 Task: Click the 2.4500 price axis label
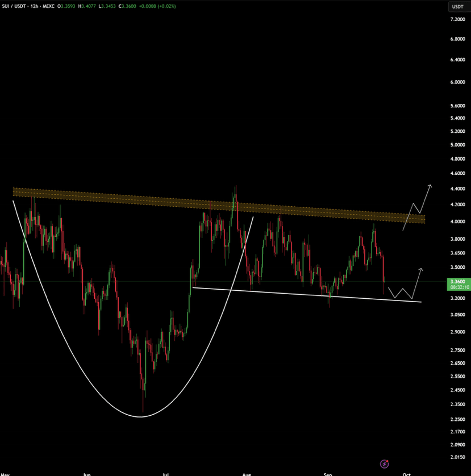pos(457,390)
